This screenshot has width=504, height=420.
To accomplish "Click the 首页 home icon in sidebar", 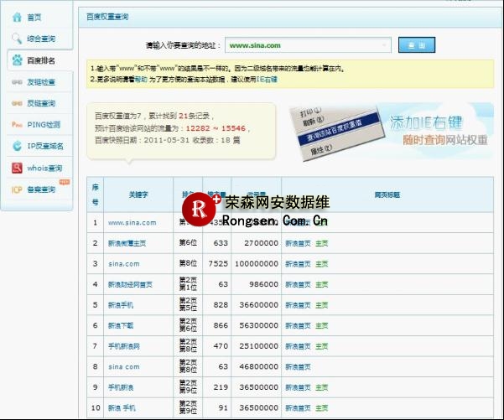I will pos(17,17).
